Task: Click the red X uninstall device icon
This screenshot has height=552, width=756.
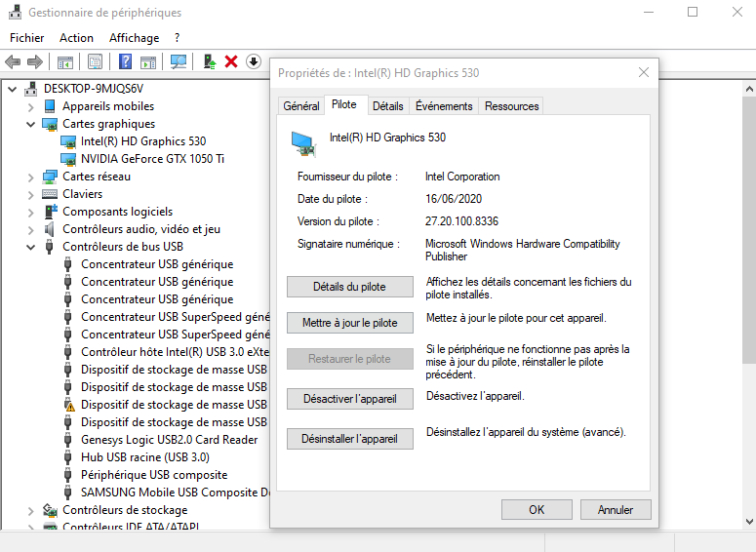Action: point(231,61)
